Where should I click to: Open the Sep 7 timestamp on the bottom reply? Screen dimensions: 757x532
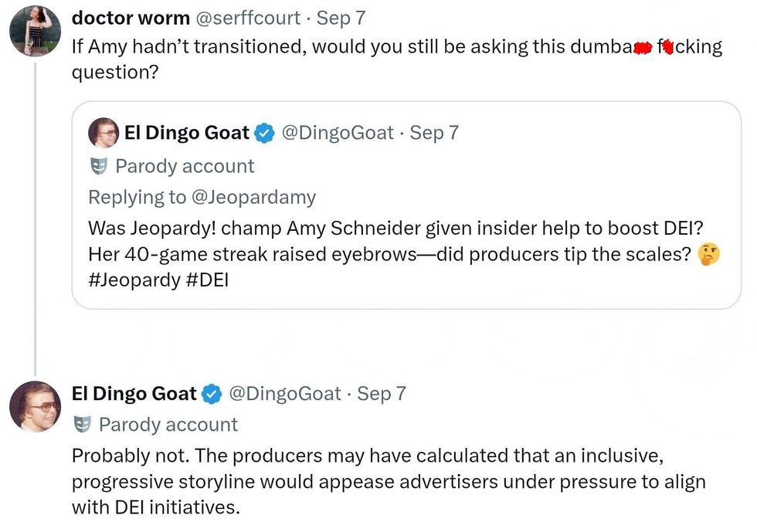point(382,394)
